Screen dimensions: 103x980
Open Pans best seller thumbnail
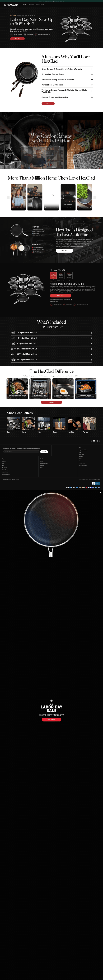click(28, 424)
